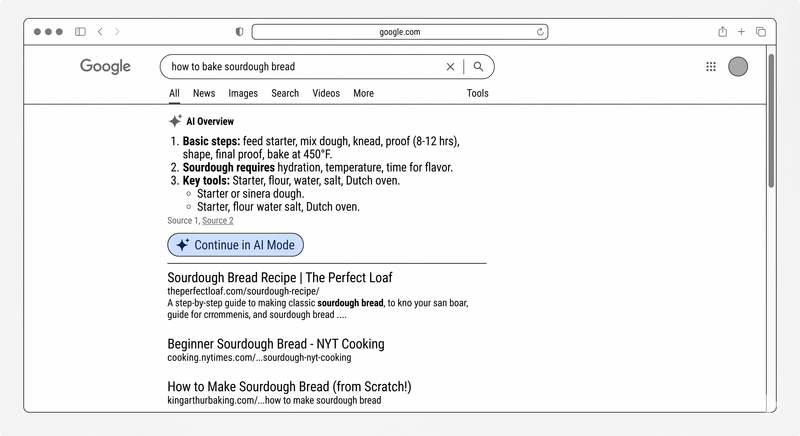This screenshot has width=800, height=436.
Task: Expand the More search filters menu
Action: pos(363,93)
